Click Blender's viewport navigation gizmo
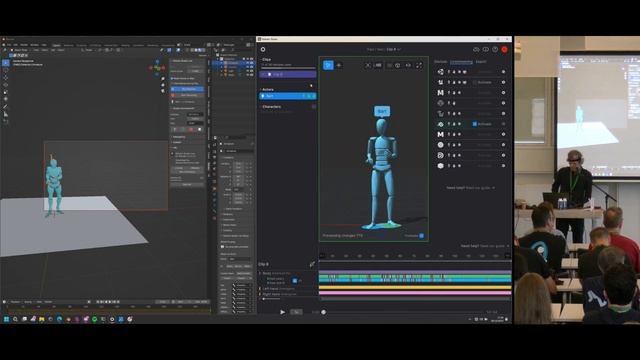This screenshot has width=640, height=360. [157, 68]
